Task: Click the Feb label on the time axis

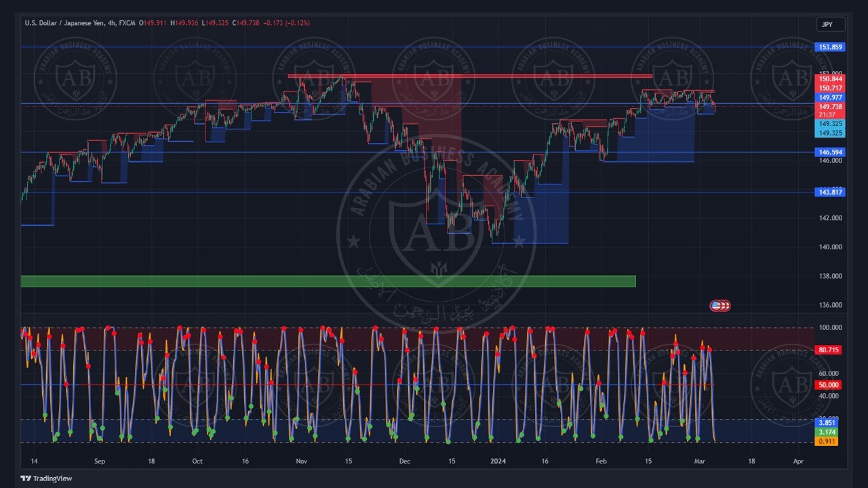Action: 601,461
